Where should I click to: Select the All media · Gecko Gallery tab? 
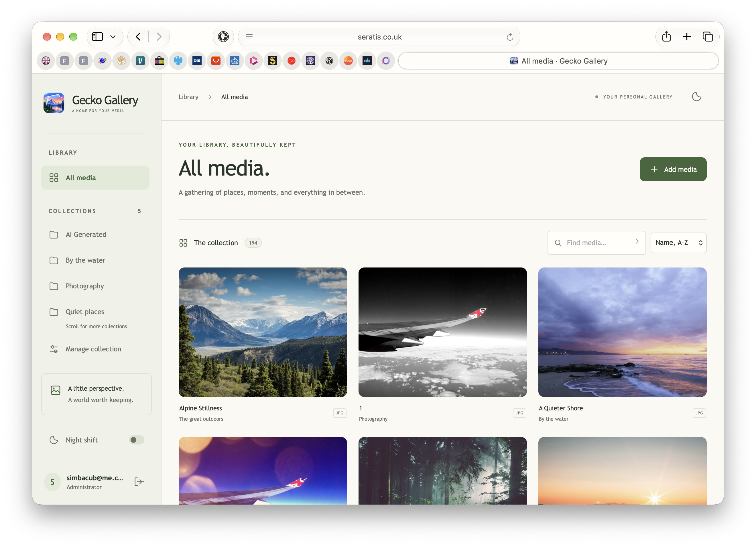pyautogui.click(x=558, y=61)
